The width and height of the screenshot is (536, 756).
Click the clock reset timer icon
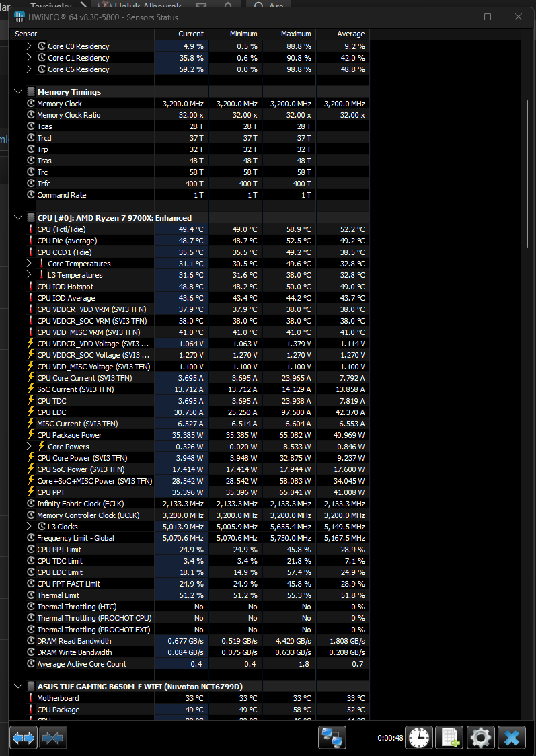click(x=418, y=737)
